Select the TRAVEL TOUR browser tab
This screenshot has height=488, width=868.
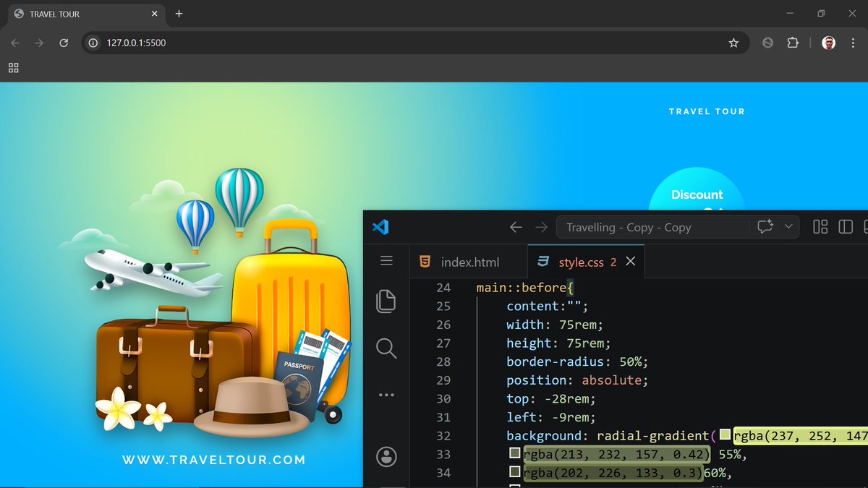pos(85,14)
